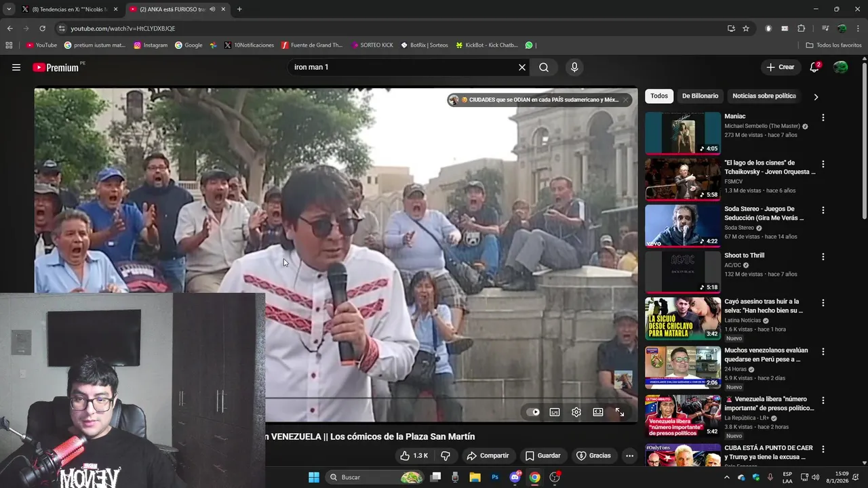868x488 pixels.
Task: Like the video showing 1.3 K
Action: [x=414, y=455]
